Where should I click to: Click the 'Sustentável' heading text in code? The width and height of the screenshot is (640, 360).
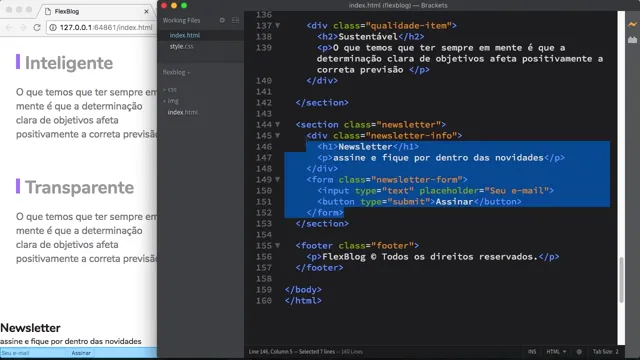click(368, 36)
